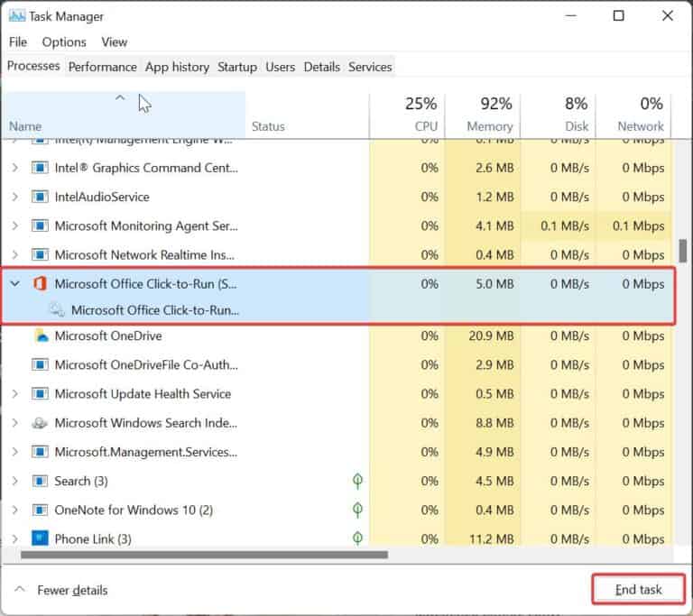Click the Task Manager title bar icon

(17, 16)
